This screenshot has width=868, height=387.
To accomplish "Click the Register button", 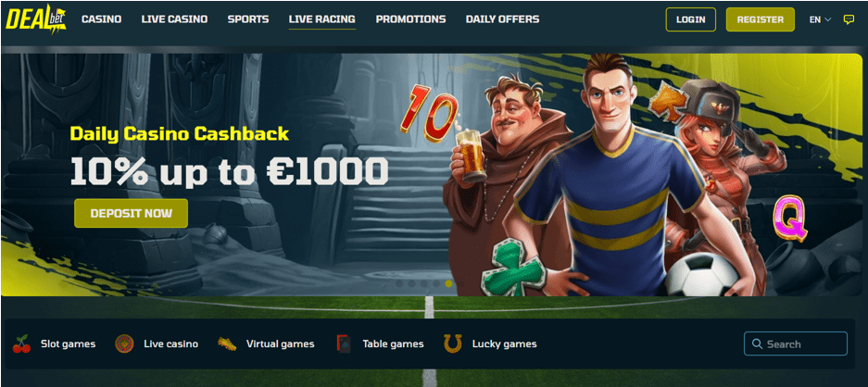I will (x=760, y=19).
